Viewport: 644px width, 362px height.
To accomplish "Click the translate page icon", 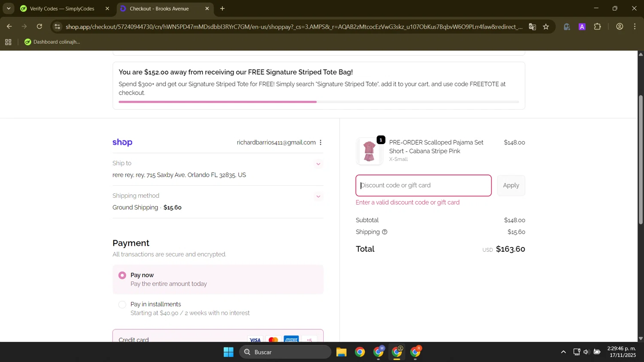I will tap(532, 27).
